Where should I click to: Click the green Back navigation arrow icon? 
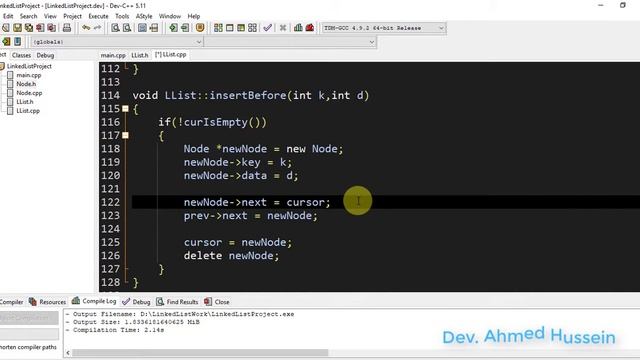pyautogui.click(x=173, y=28)
